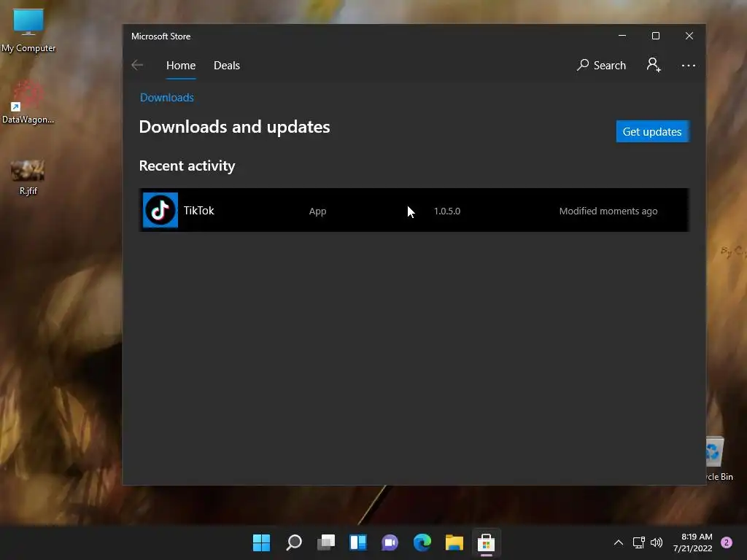Click 'Modified moments ago' text
The image size is (747, 560).
(608, 211)
